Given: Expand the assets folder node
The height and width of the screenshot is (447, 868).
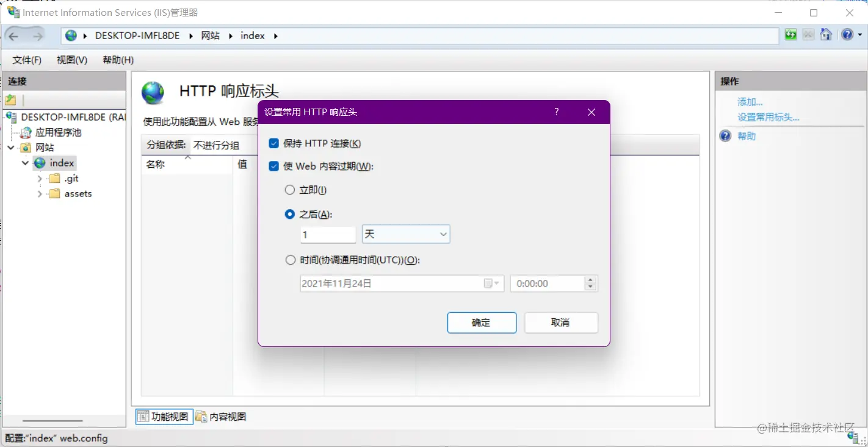Looking at the screenshot, I should [40, 194].
